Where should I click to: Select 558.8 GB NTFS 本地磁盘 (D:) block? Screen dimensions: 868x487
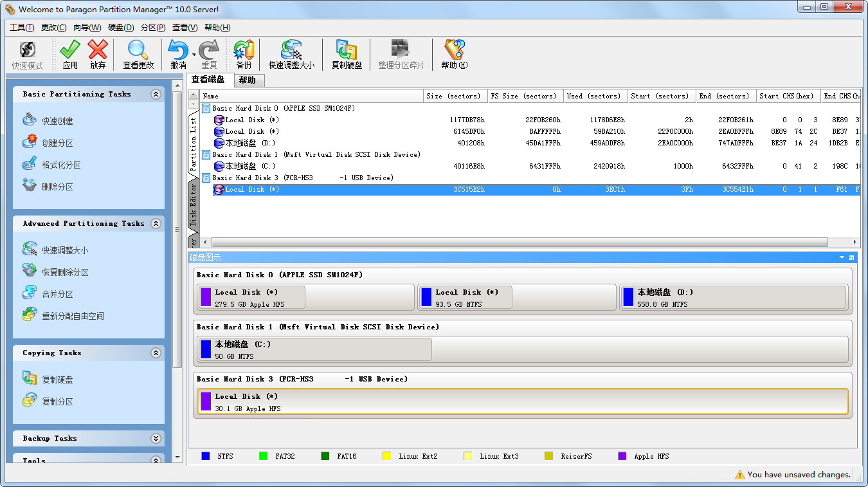point(733,297)
